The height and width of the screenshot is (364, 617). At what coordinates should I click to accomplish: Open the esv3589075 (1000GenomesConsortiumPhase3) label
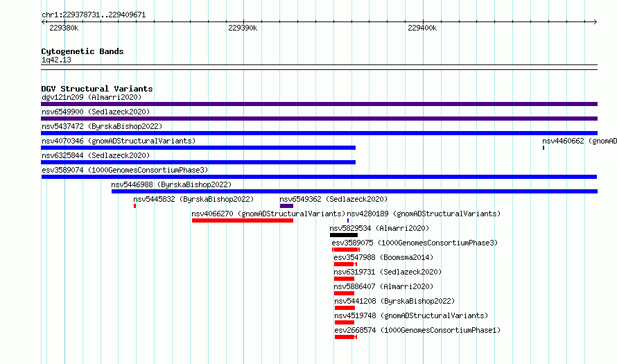[415, 243]
